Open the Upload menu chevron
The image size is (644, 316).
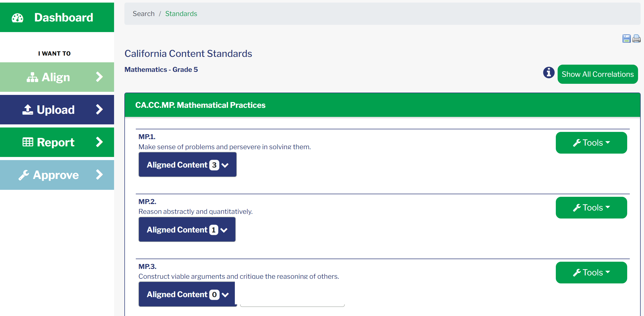coord(99,109)
